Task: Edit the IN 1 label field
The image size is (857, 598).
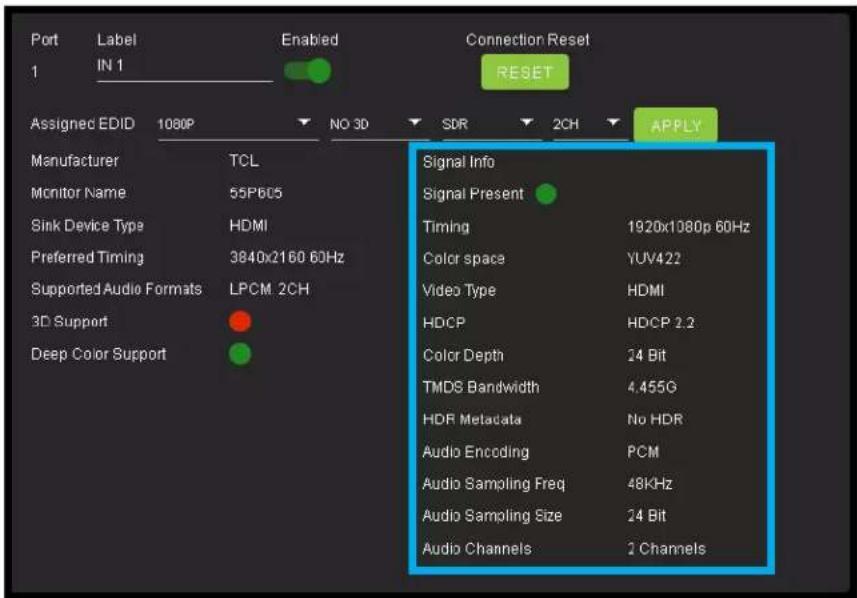Action: [x=185, y=67]
